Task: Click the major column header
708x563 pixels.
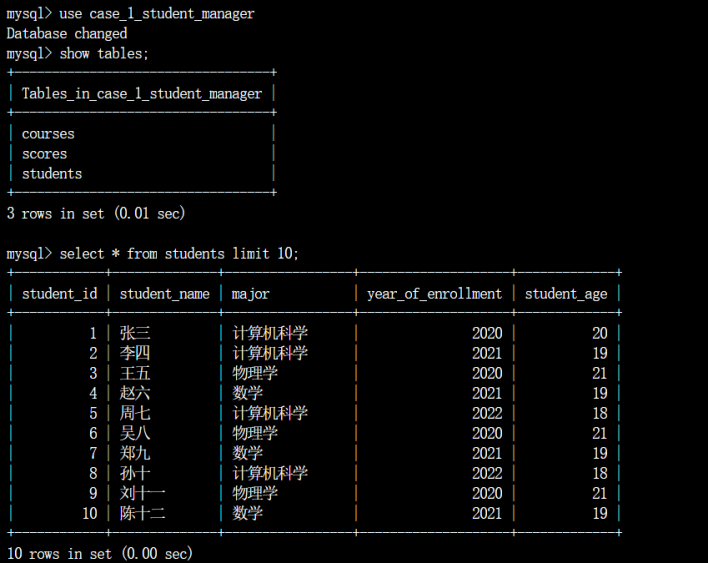Action: tap(251, 294)
